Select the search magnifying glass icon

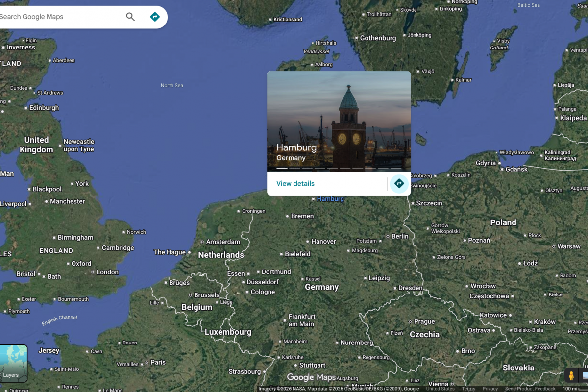point(130,16)
